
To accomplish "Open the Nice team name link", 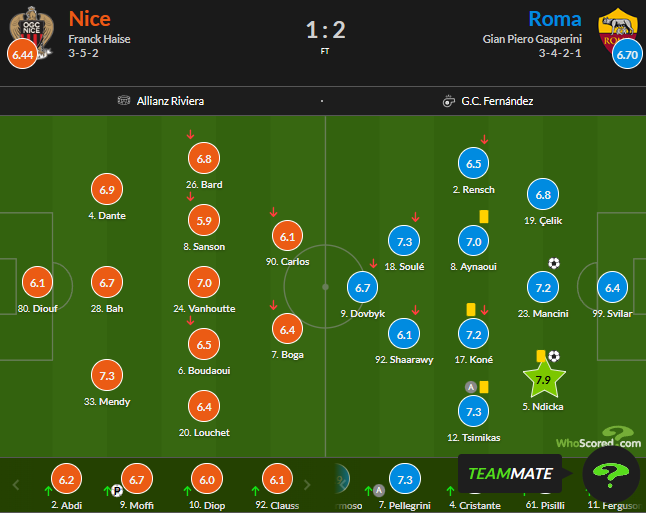I will pyautogui.click(x=90, y=18).
